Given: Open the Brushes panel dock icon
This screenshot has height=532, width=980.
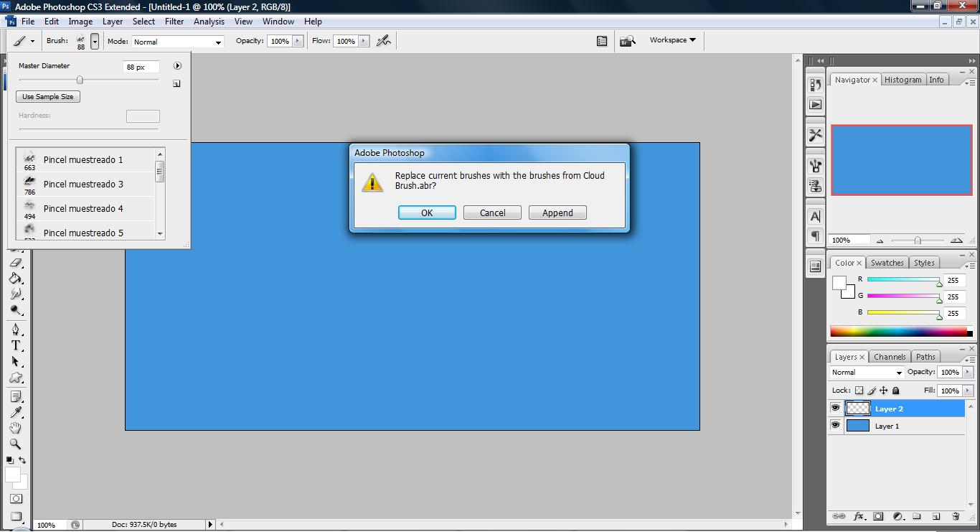Looking at the screenshot, I should pyautogui.click(x=815, y=167).
